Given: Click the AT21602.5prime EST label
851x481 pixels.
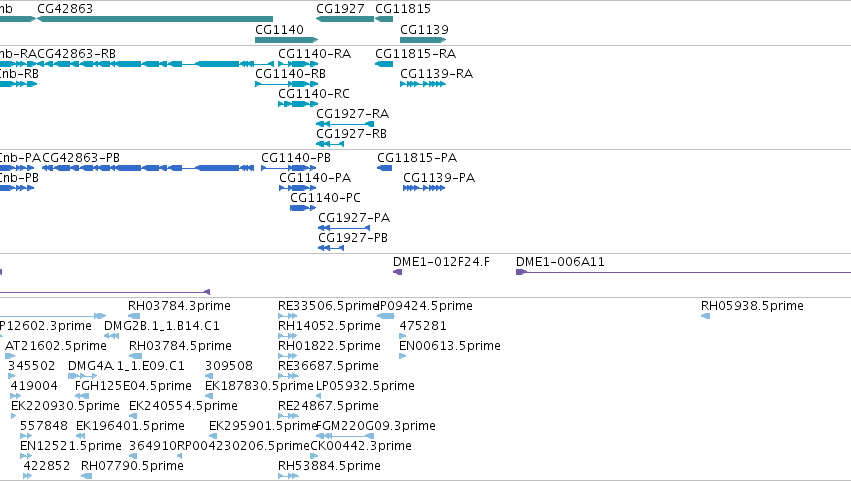Looking at the screenshot, I should (56, 346).
